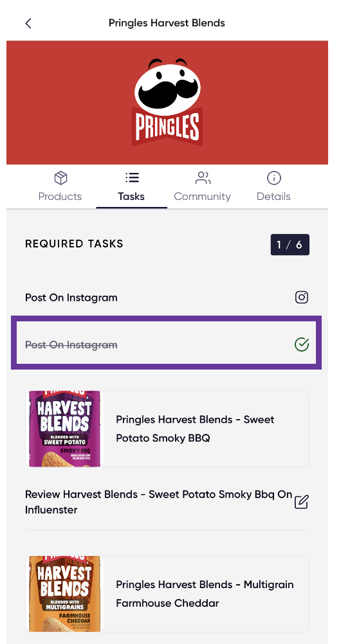Open Sweet Potato Smoky BBQ product thumbnail

[64, 429]
